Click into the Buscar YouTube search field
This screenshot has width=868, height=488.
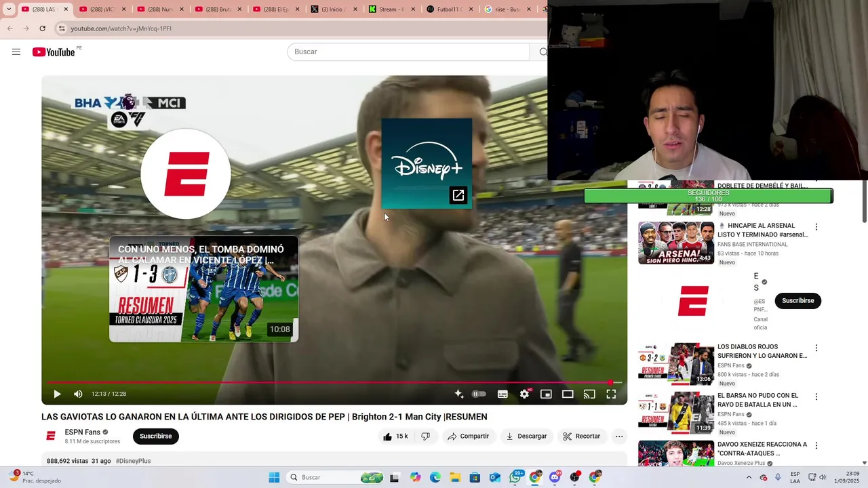(408, 52)
